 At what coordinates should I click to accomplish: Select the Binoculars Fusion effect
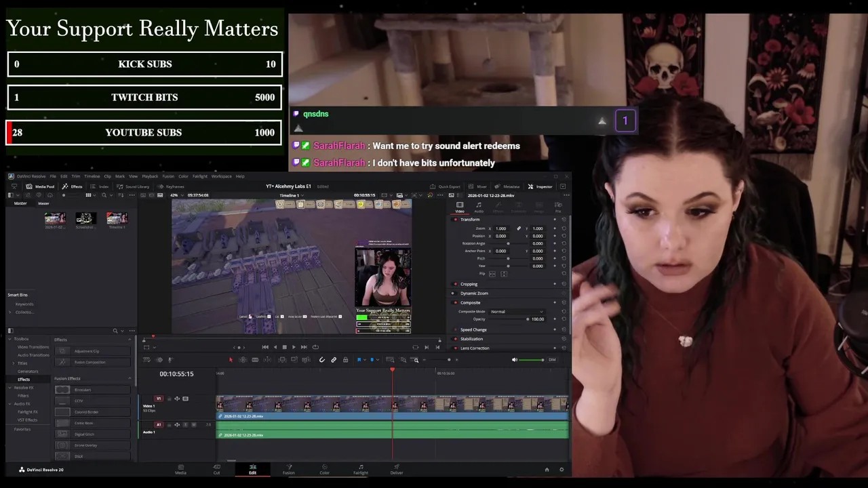tap(92, 390)
